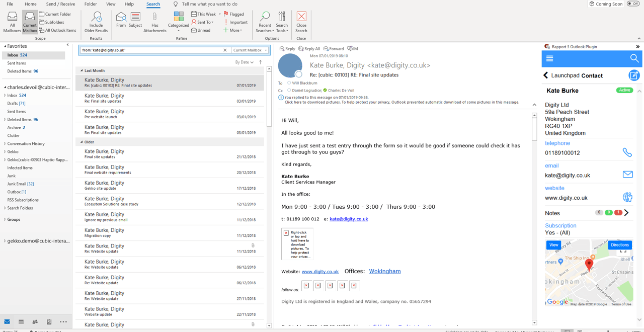
Task: Follow the Wokingham offices link
Action: [x=385, y=271]
